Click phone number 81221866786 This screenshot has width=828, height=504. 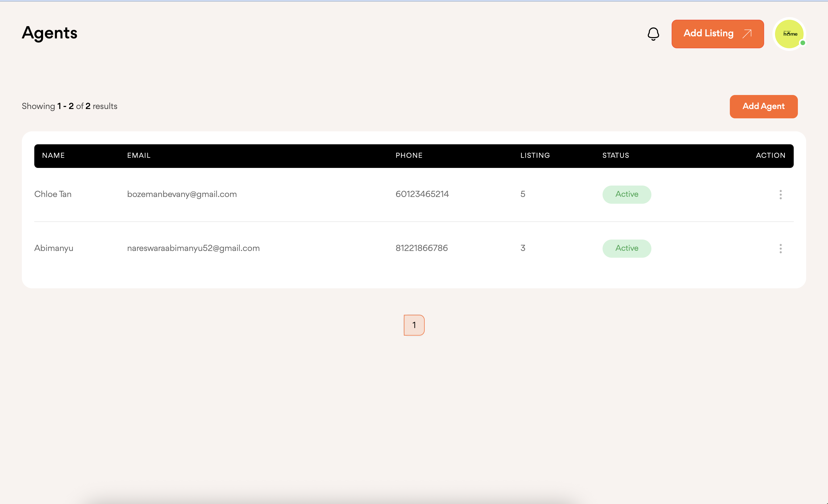point(421,248)
